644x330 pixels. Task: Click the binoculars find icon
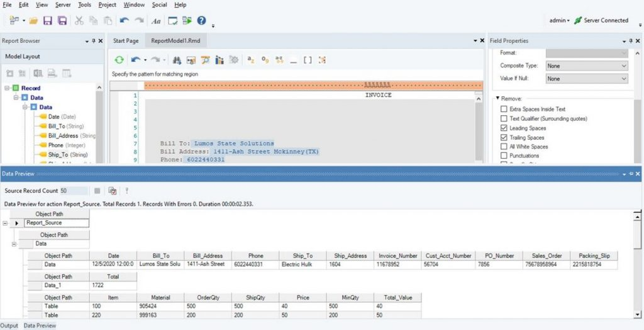177,60
